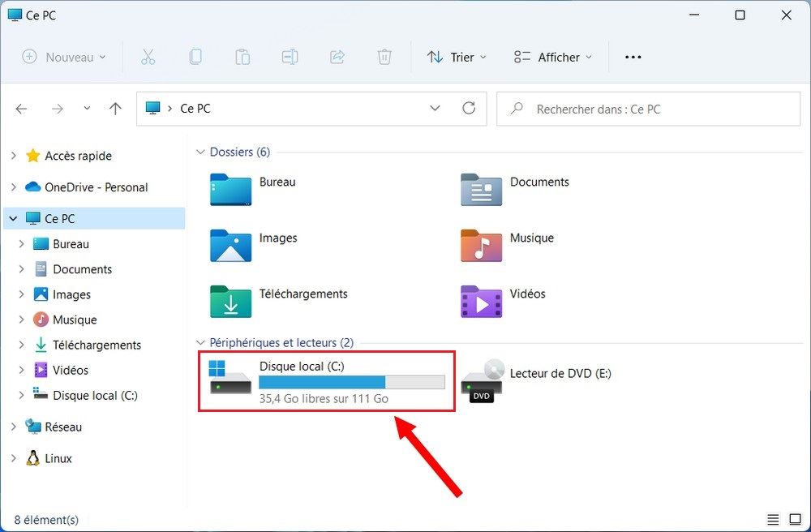Click the Copy icon in toolbar

[195, 57]
